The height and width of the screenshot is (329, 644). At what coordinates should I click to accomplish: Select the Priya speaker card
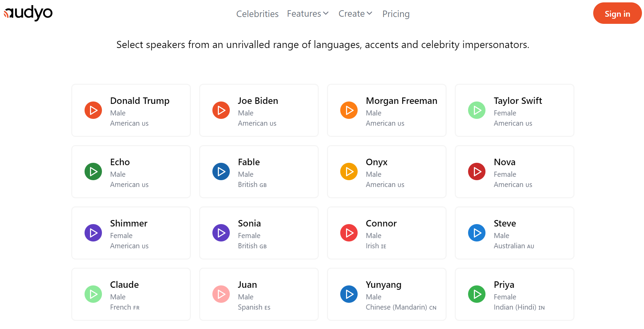(x=514, y=294)
